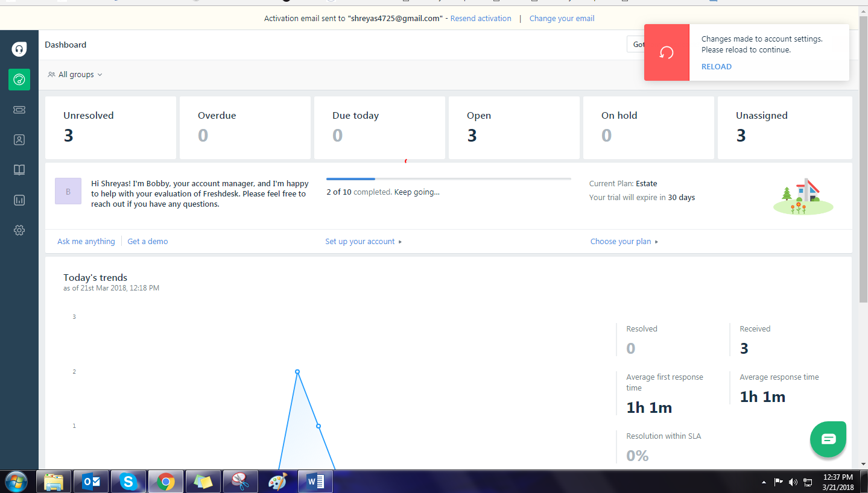Open the Unresolved tickets card
Image resolution: width=868 pixels, height=493 pixels.
[x=110, y=127]
